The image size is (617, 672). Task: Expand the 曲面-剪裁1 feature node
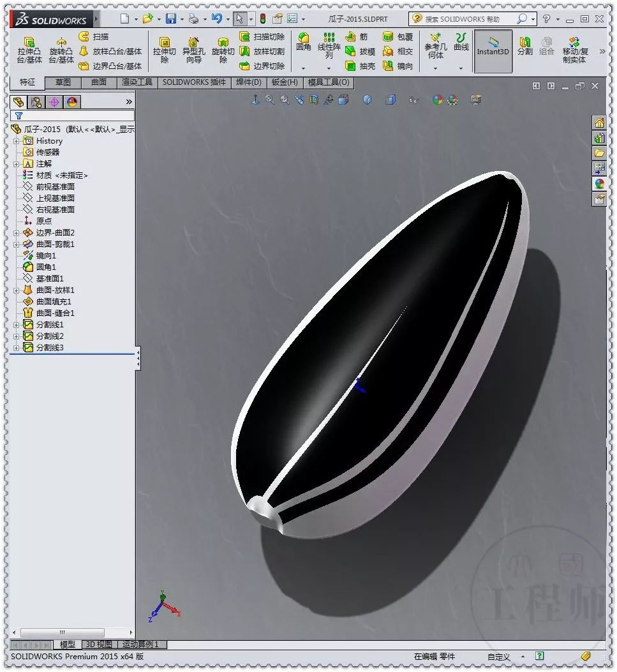coord(16,244)
